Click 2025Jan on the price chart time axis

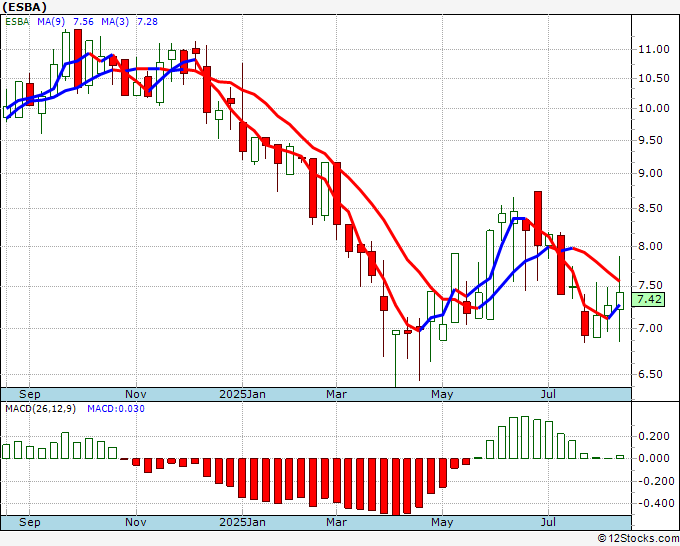tap(242, 394)
